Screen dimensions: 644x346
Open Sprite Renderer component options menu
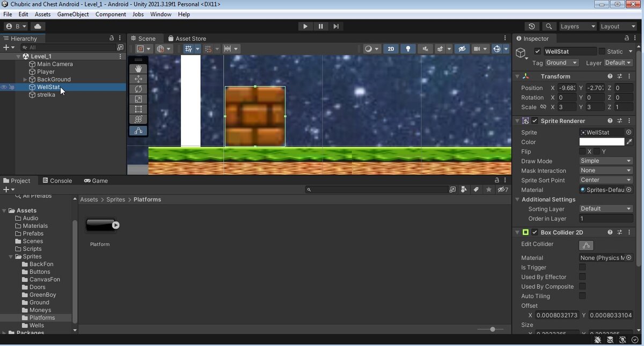tap(629, 121)
